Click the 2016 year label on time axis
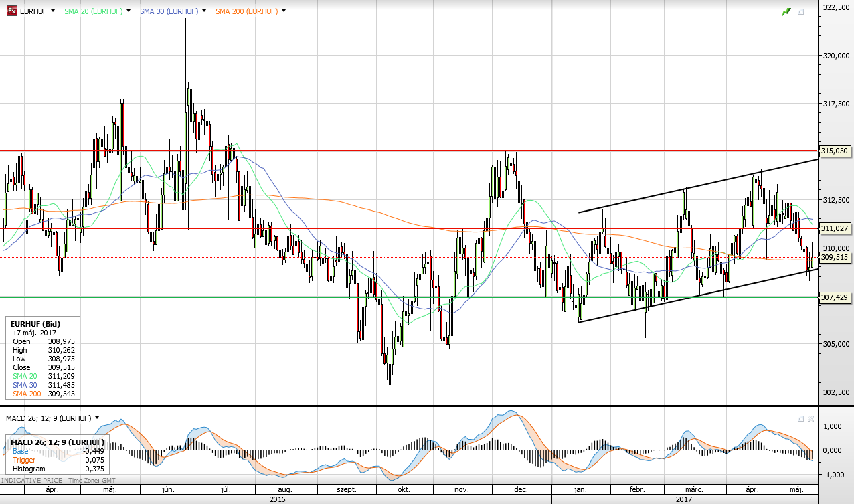The image size is (854, 504). [277, 499]
